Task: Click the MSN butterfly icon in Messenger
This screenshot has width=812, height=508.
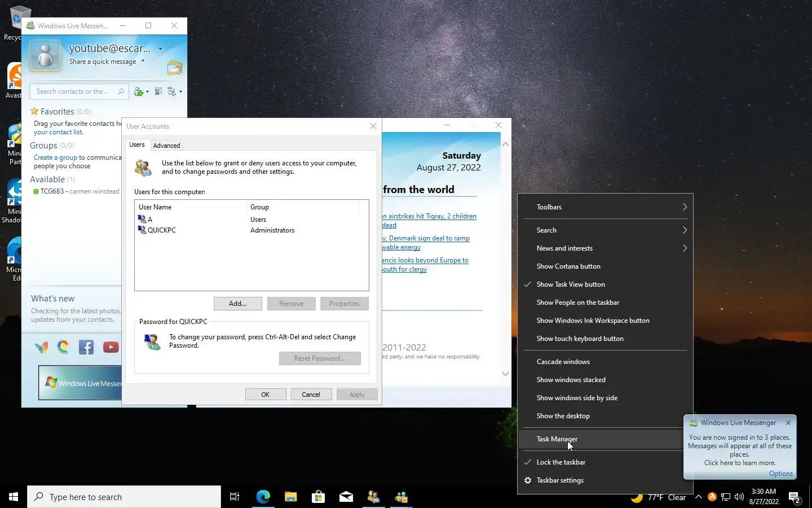Action: pyautogui.click(x=41, y=348)
